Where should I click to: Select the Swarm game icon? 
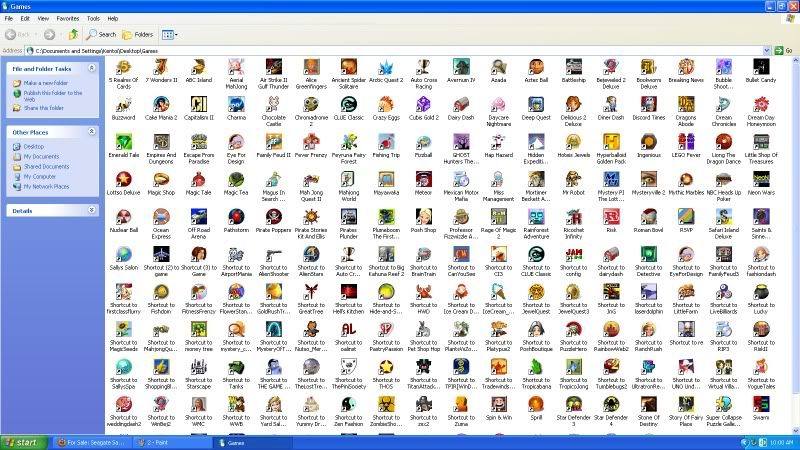(x=761, y=405)
